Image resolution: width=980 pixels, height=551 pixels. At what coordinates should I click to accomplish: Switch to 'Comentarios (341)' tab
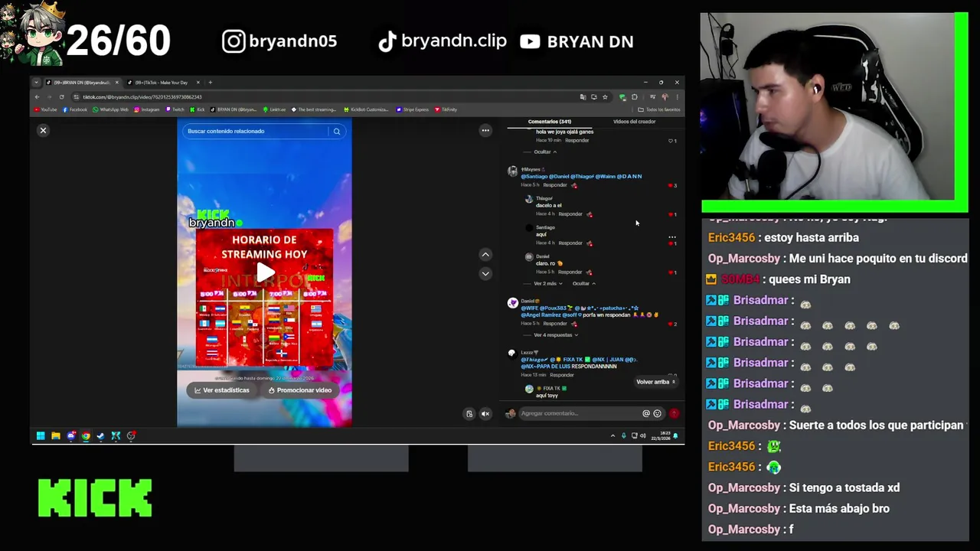coord(549,122)
